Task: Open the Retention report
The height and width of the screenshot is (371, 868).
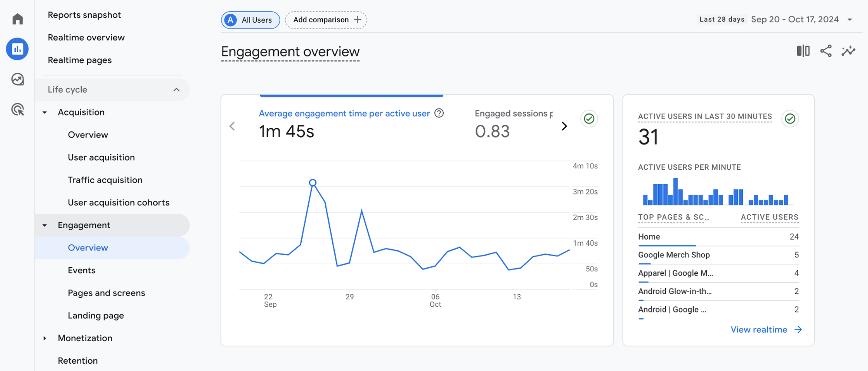Action: [x=78, y=361]
